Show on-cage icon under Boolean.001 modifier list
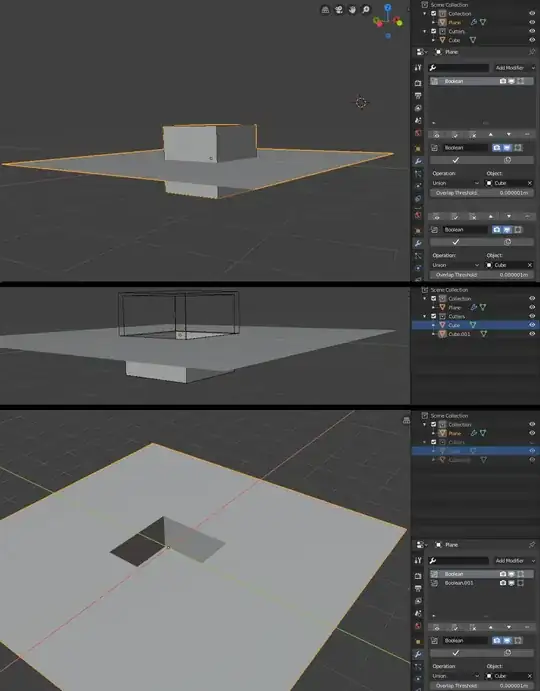 [x=436, y=627]
